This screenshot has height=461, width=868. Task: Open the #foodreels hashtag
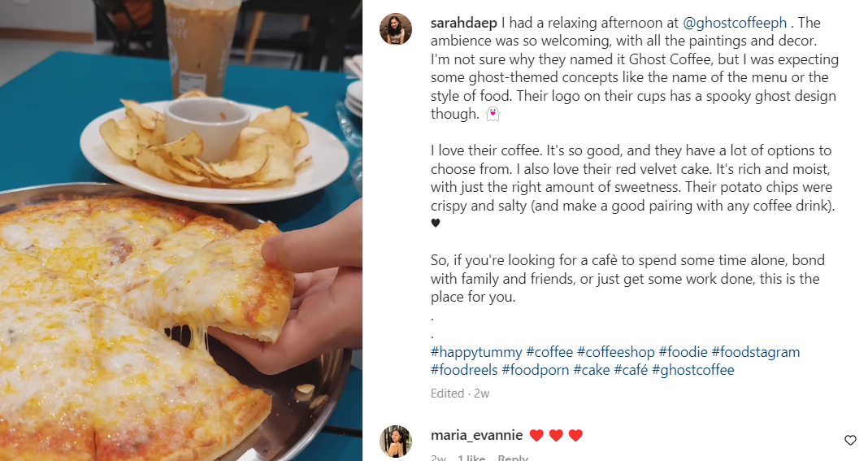464,370
